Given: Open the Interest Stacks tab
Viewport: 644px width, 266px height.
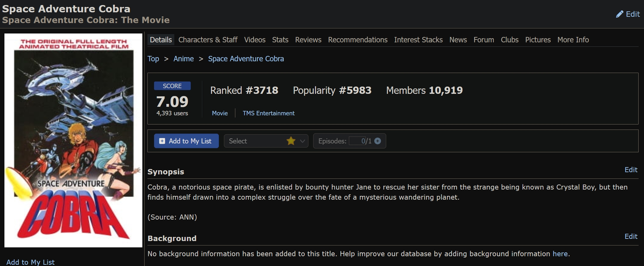Looking at the screenshot, I should [x=418, y=40].
